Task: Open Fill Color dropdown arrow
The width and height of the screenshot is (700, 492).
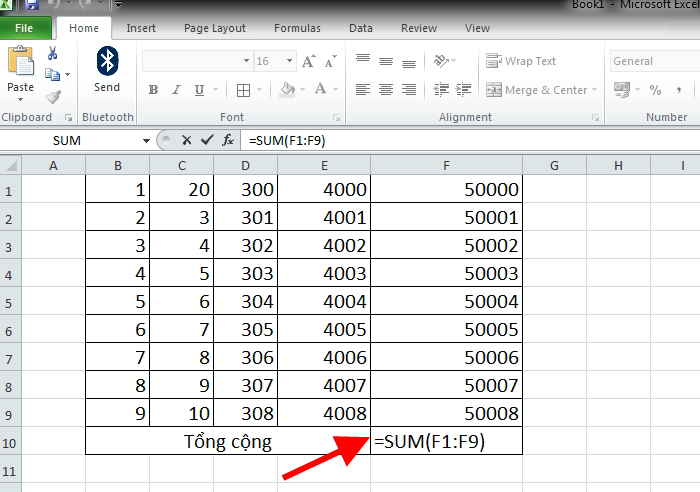Action: pos(302,90)
